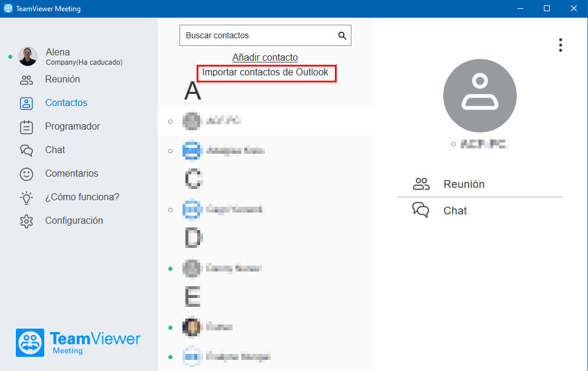This screenshot has width=588, height=371.
Task: Click the ¿Cómo funciona? lightbulb icon
Action: [x=26, y=198]
